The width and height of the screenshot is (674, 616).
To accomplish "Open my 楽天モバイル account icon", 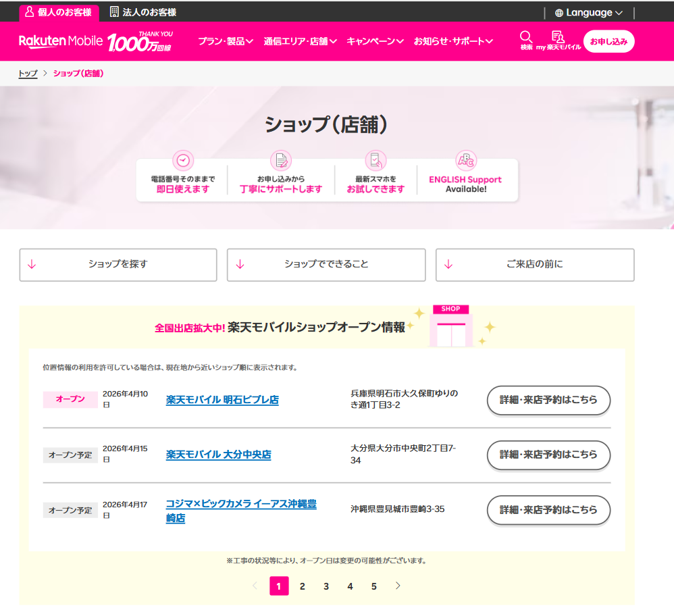I will pyautogui.click(x=558, y=37).
